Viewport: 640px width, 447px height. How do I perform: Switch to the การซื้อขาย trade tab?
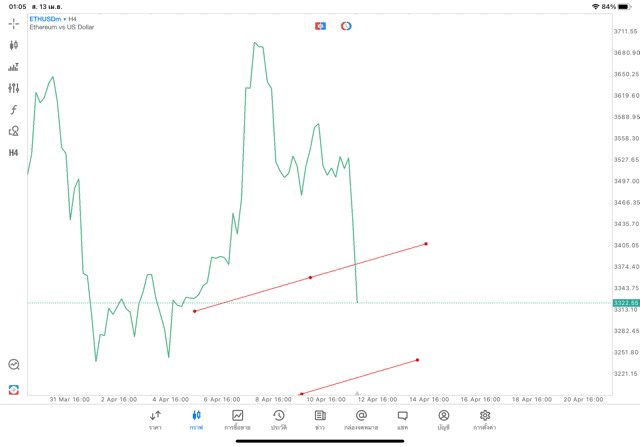(x=237, y=420)
